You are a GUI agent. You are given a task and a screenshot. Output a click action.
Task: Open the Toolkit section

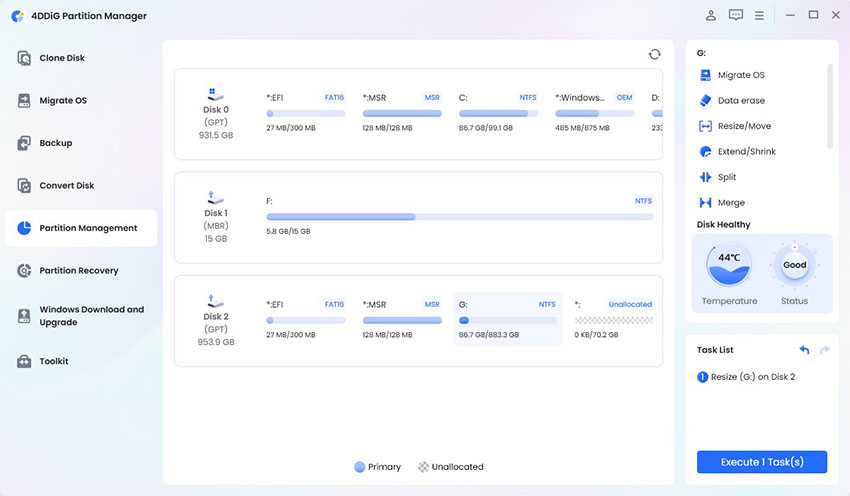(x=54, y=361)
